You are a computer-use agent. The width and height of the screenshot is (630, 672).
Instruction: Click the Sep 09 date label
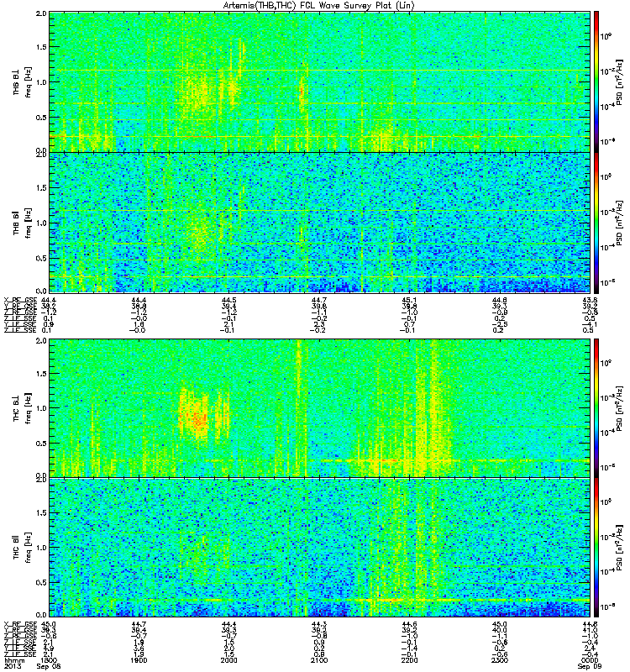click(x=590, y=666)
